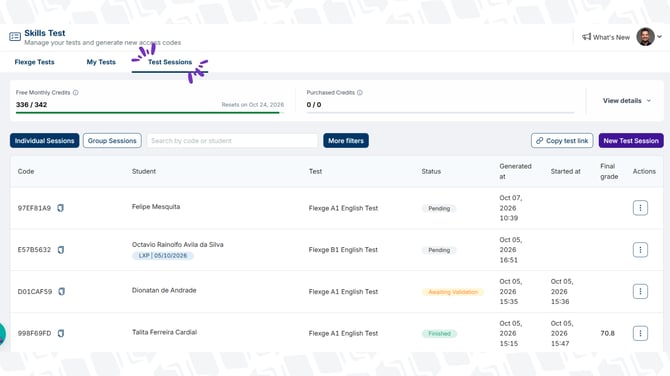Screen dimensions: 670x376
Task: Click the Awaiting Validation status badge
Action: [x=453, y=292]
